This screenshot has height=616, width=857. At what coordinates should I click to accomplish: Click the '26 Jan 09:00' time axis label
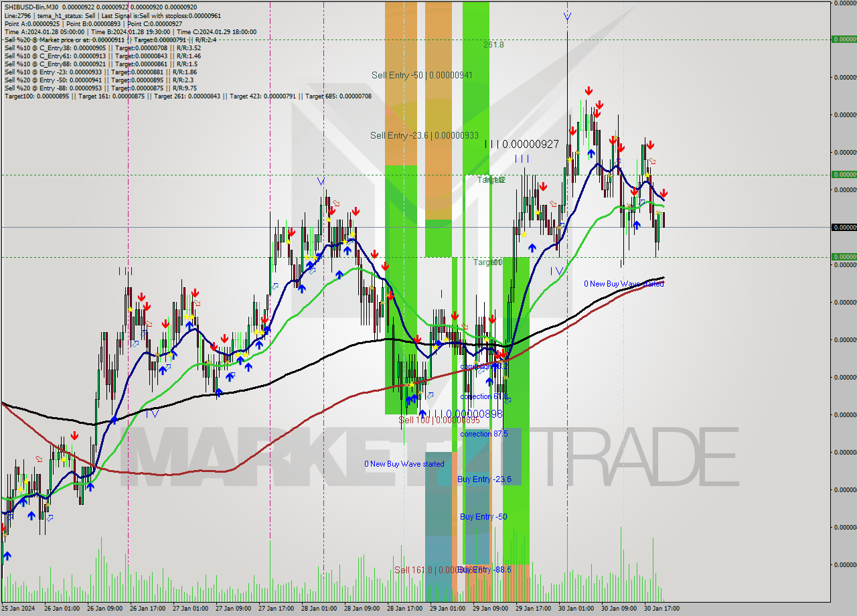[x=104, y=609]
